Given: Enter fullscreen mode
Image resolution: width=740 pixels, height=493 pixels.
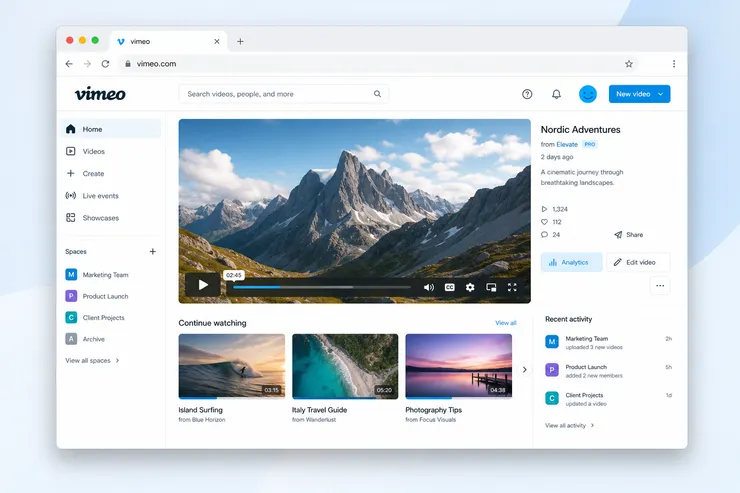Looking at the screenshot, I should 512,287.
